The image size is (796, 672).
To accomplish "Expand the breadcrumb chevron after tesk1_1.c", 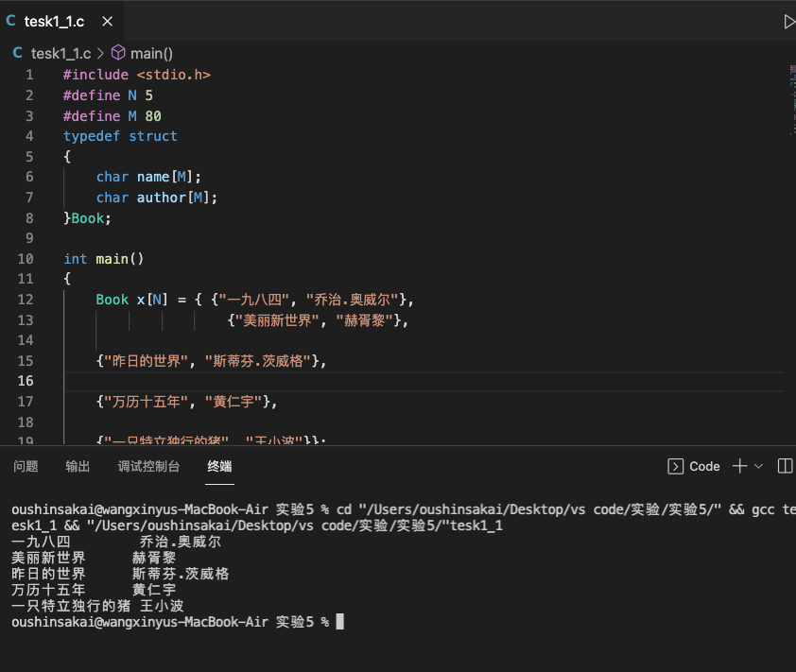I will pyautogui.click(x=100, y=54).
